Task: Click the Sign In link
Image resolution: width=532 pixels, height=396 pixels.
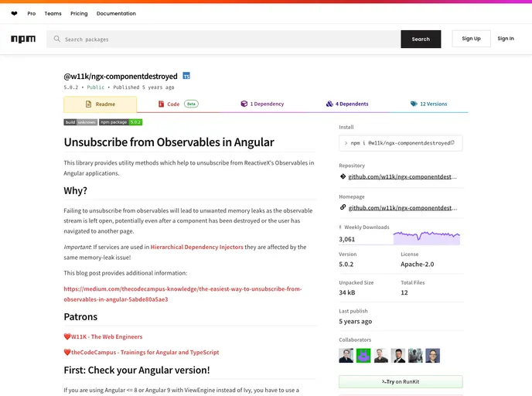Action: pyautogui.click(x=506, y=39)
